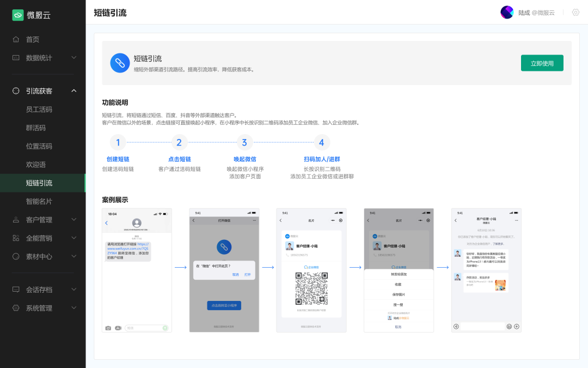The height and width of the screenshot is (368, 588).
Task: Expand the 系统管理 submenu arrow
Action: click(74, 308)
